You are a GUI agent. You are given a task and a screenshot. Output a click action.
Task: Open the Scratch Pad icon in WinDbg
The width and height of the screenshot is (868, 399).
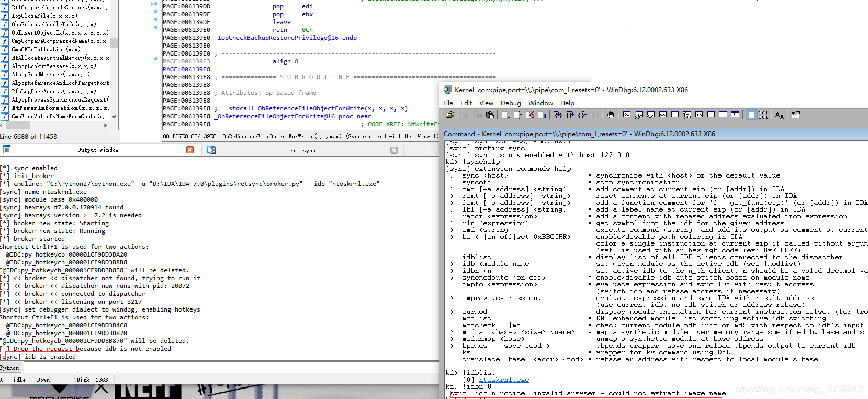(711, 115)
